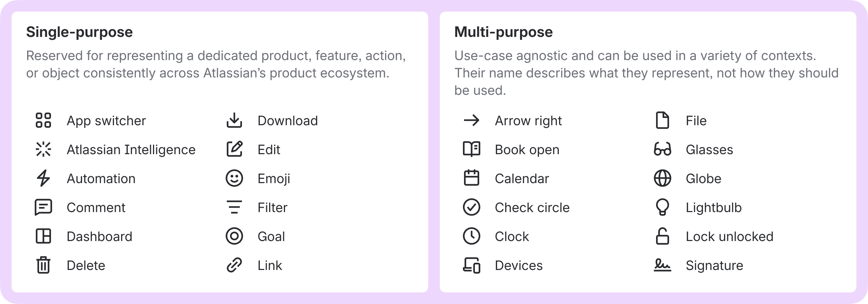Select the Emoji smiley face icon
The height and width of the screenshot is (304, 868).
click(234, 178)
